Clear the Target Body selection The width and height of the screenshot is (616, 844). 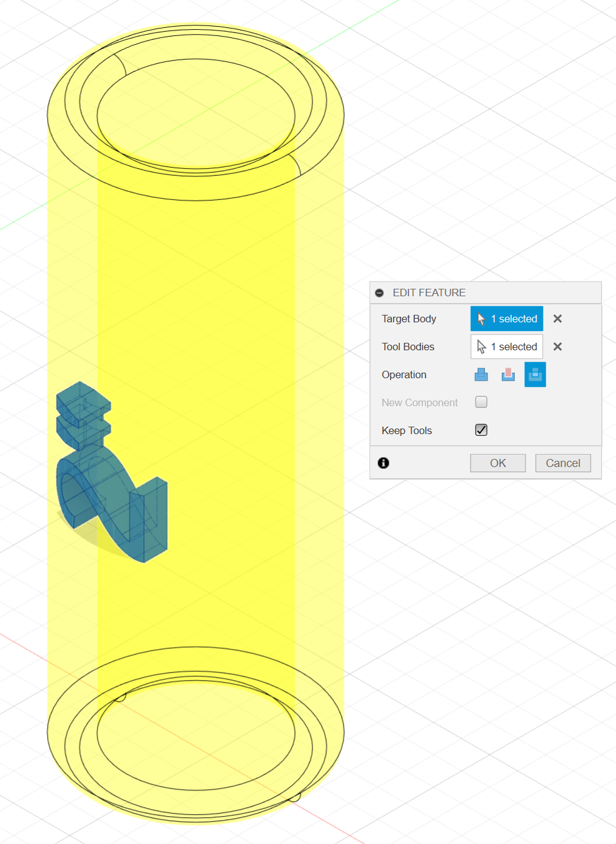(558, 319)
